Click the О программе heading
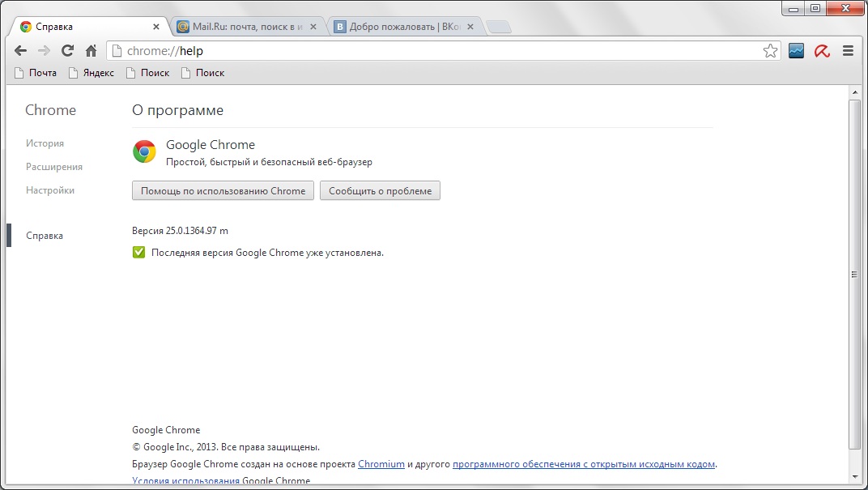The height and width of the screenshot is (490, 868). click(177, 110)
